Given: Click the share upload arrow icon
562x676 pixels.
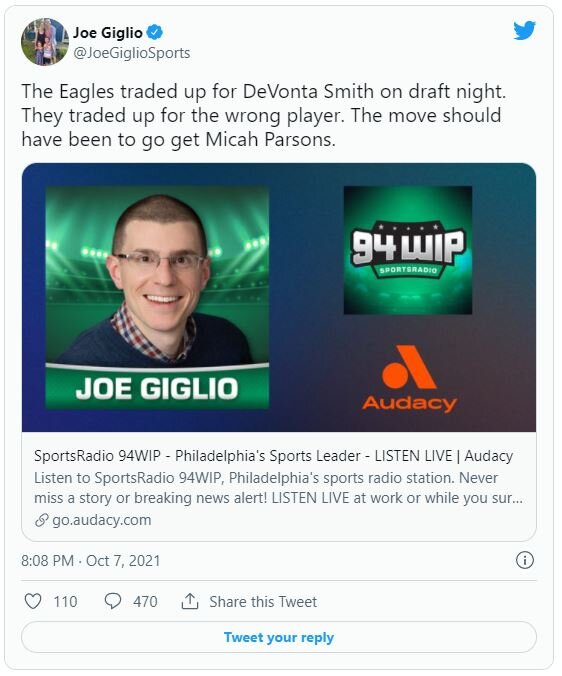Looking at the screenshot, I should tap(190, 601).
